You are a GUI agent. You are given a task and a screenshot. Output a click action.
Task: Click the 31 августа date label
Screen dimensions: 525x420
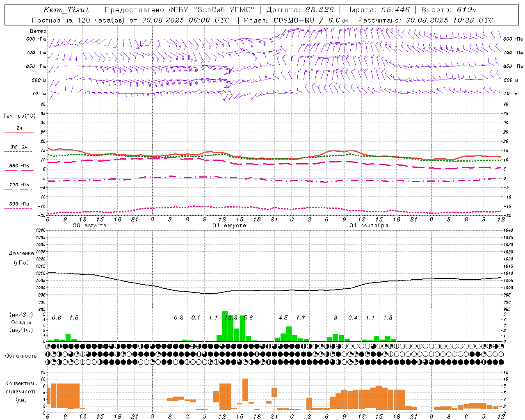point(229,226)
